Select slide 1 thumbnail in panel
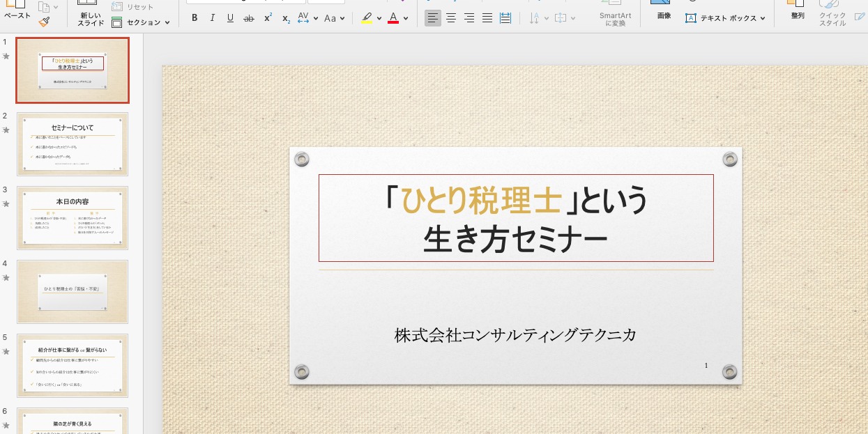This screenshot has height=434, width=868. [73, 70]
